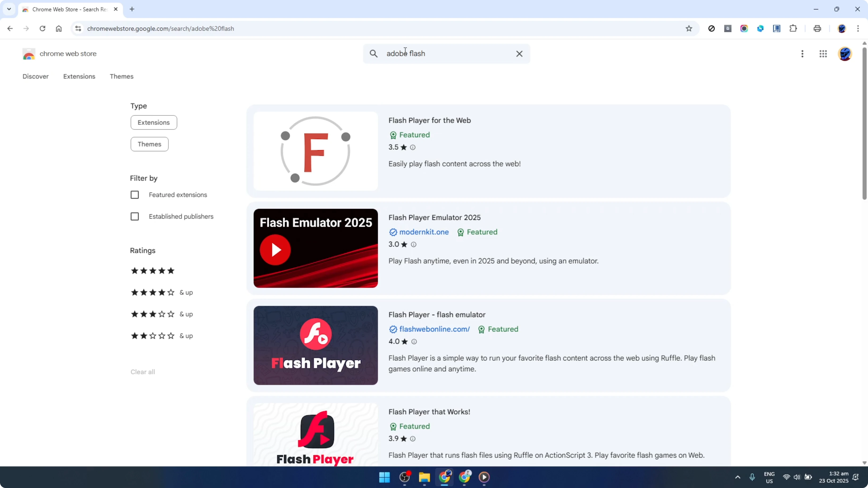The image size is (868, 488).
Task: Open the Google apps grid icon
Action: pos(823,54)
